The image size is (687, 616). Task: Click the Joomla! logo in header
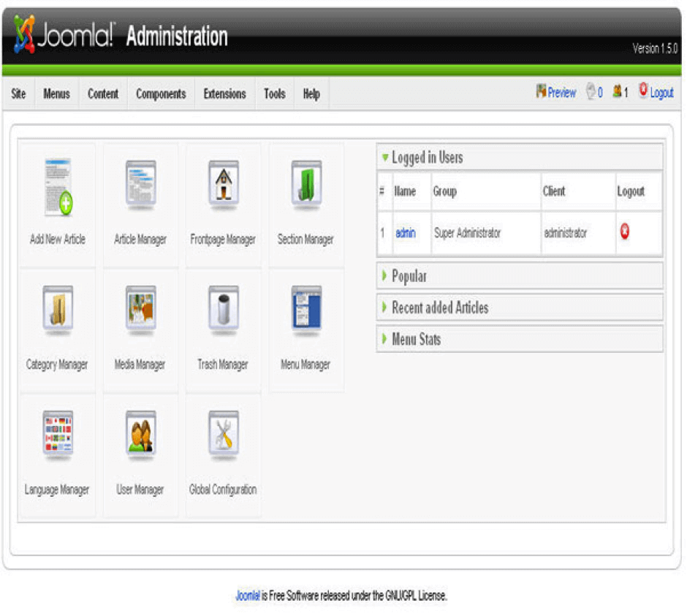[64, 34]
